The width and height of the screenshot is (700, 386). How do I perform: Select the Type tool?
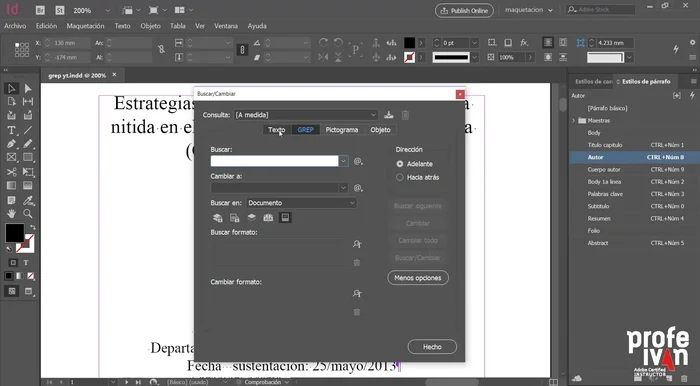[x=12, y=130]
